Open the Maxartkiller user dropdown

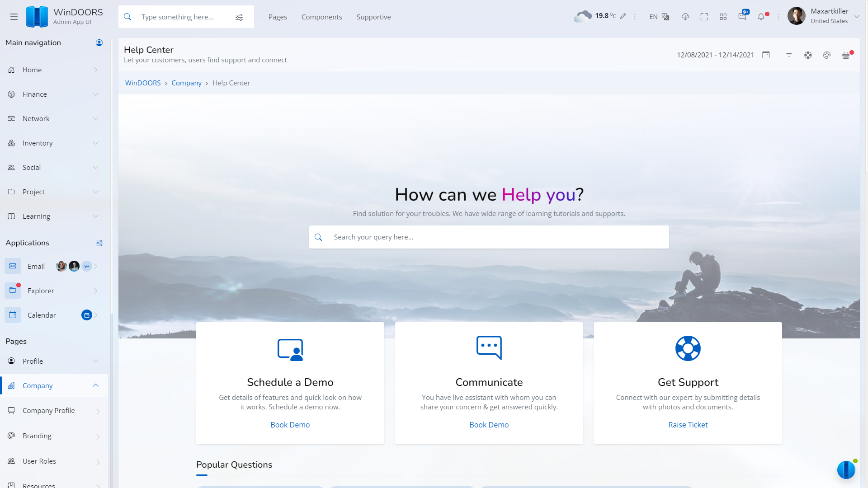pyautogui.click(x=857, y=16)
